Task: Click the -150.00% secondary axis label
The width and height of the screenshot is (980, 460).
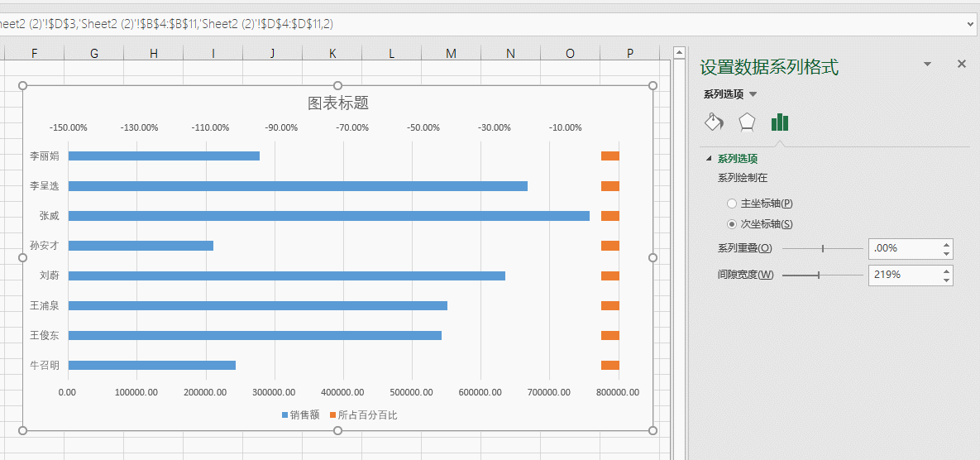Action: point(68,127)
